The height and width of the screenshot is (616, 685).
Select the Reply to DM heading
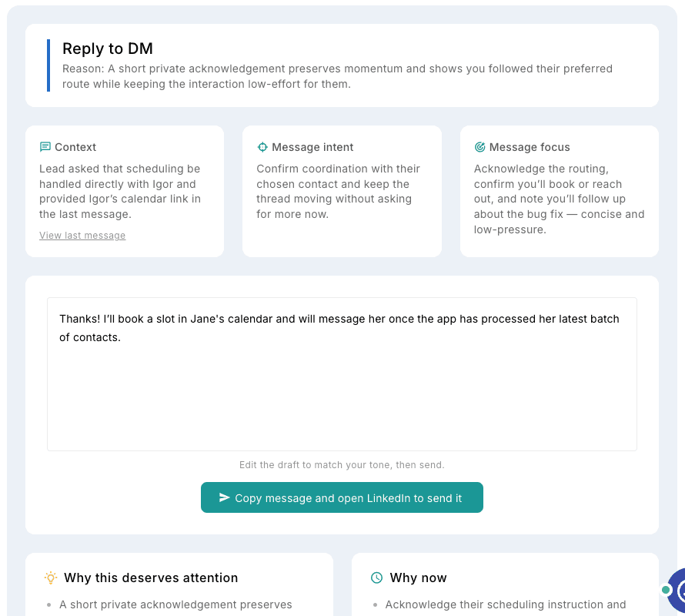pos(108,49)
